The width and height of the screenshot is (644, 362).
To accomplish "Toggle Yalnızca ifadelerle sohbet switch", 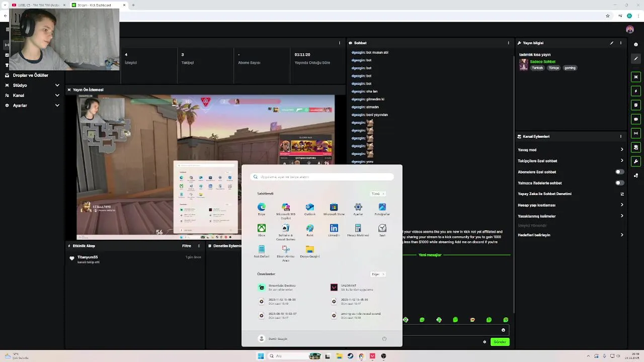I will click(x=620, y=183).
